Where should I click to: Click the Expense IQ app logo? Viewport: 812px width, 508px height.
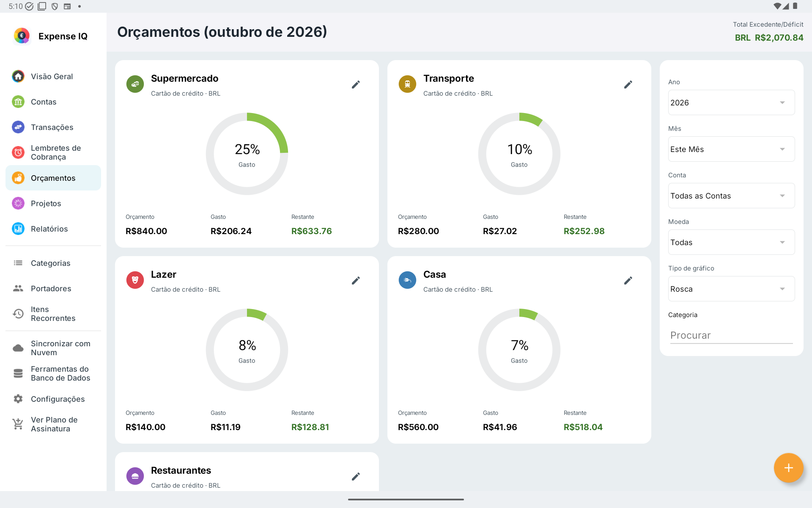(x=22, y=36)
